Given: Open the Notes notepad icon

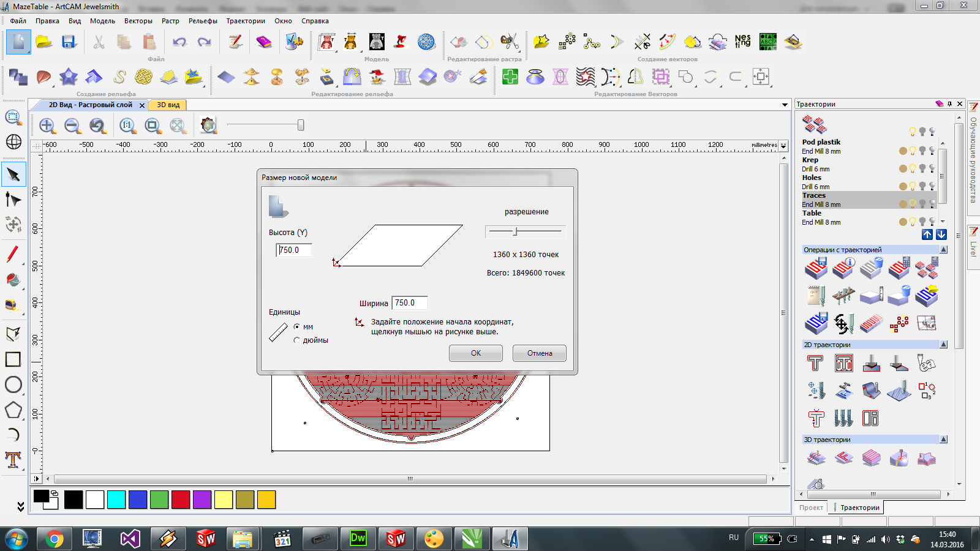Looking at the screenshot, I should pos(236,42).
